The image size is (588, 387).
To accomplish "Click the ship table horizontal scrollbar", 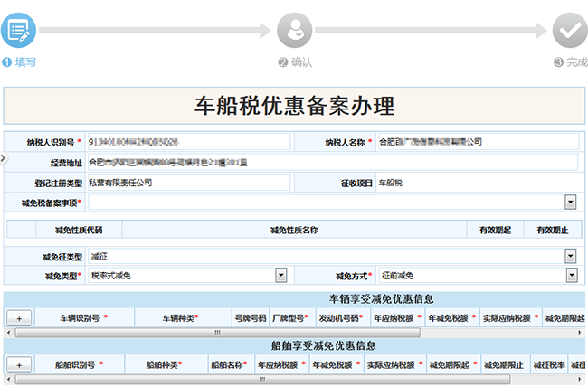I will point(294,379).
